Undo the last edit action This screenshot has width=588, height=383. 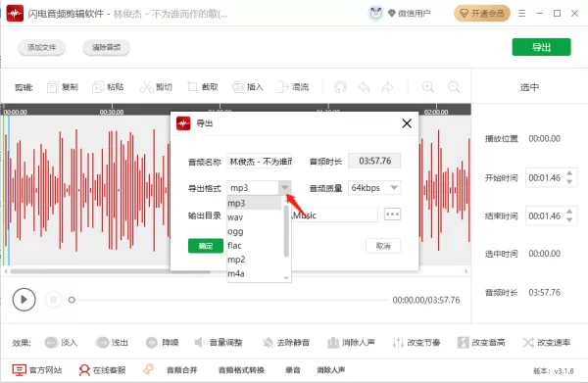tap(365, 87)
